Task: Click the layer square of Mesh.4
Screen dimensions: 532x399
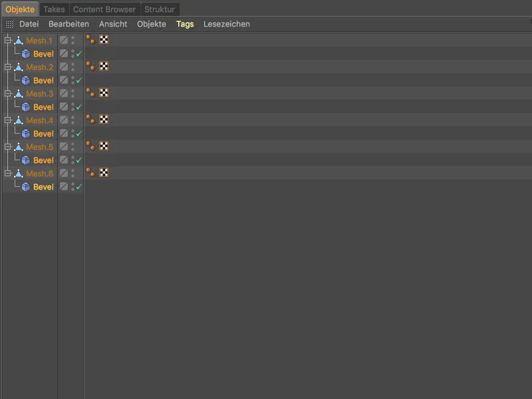Action: 64,120
